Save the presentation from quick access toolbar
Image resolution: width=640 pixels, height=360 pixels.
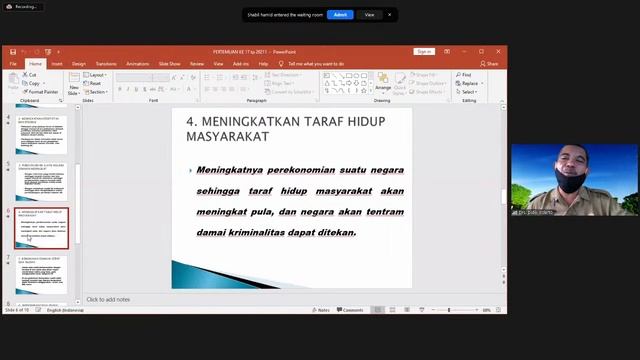click(13, 52)
